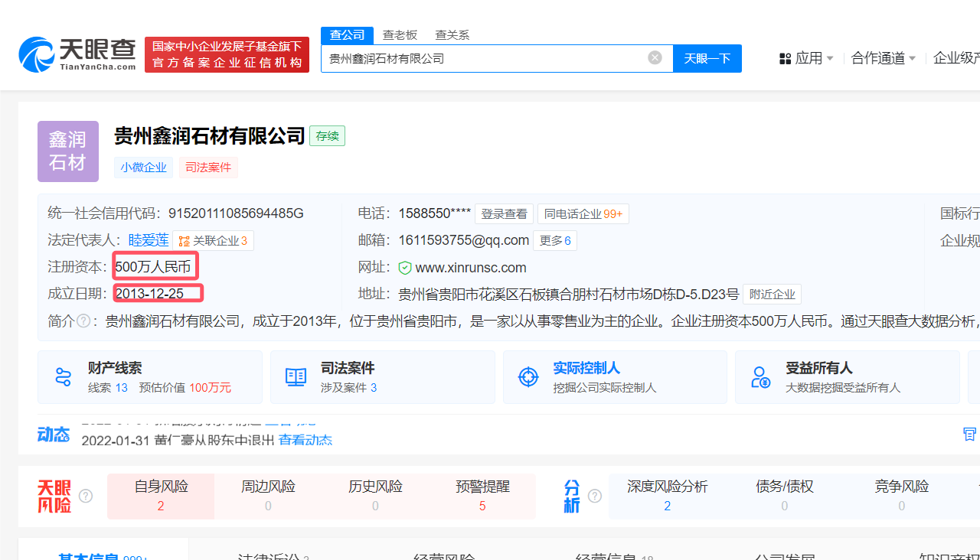The image size is (980, 560).
Task: Click 登录查看 to reveal phone number
Action: [x=504, y=214]
